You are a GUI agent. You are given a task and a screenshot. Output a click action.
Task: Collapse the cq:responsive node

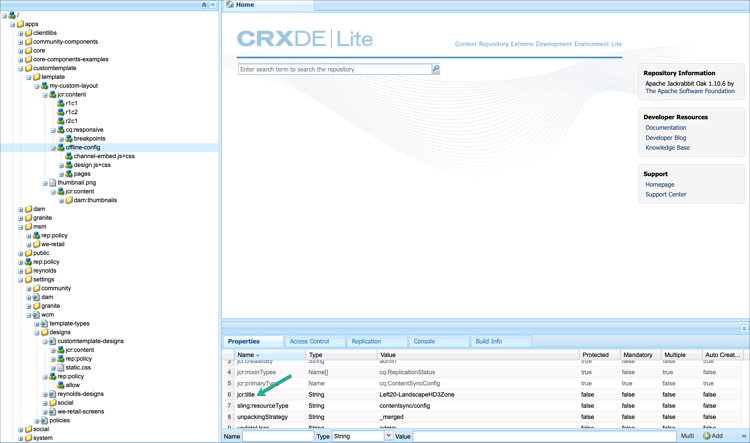click(53, 130)
